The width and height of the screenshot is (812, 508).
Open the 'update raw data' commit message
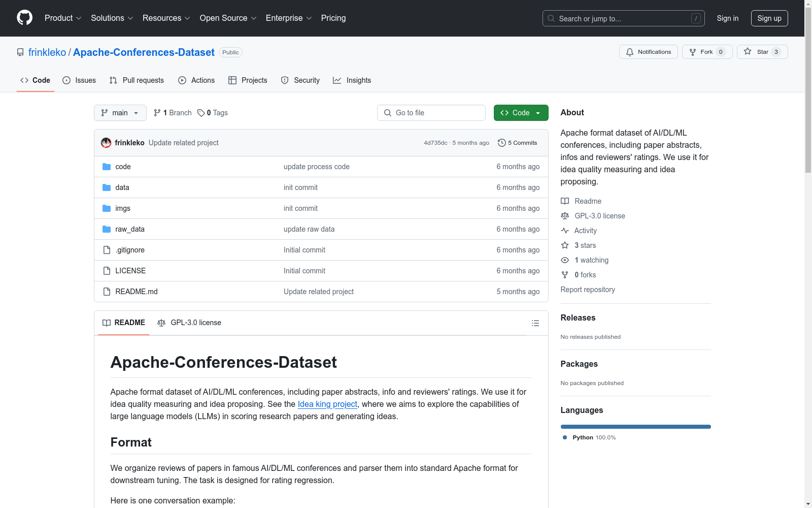click(x=309, y=229)
